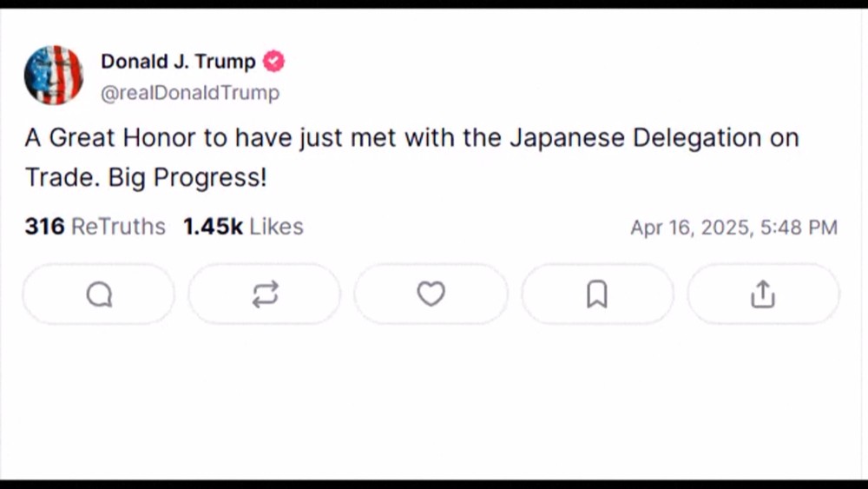Click the blank white area below the action buttons
The width and height of the screenshot is (868, 489).
(x=434, y=400)
